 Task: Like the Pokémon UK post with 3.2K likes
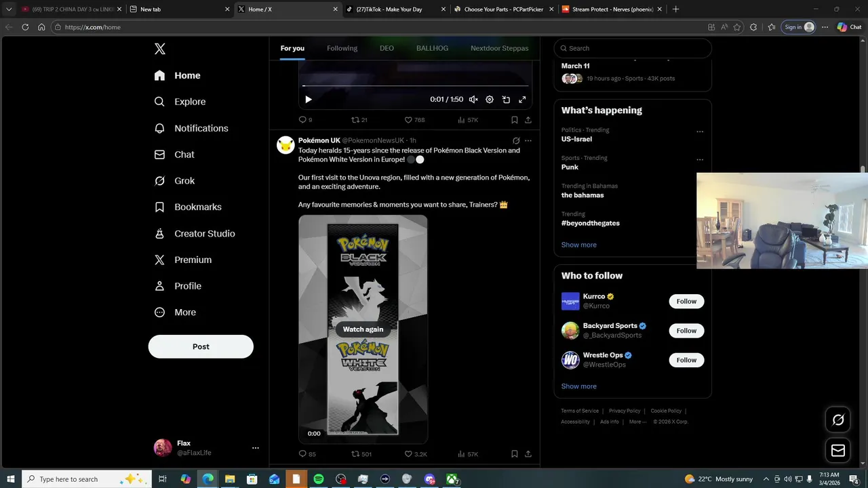pyautogui.click(x=416, y=454)
